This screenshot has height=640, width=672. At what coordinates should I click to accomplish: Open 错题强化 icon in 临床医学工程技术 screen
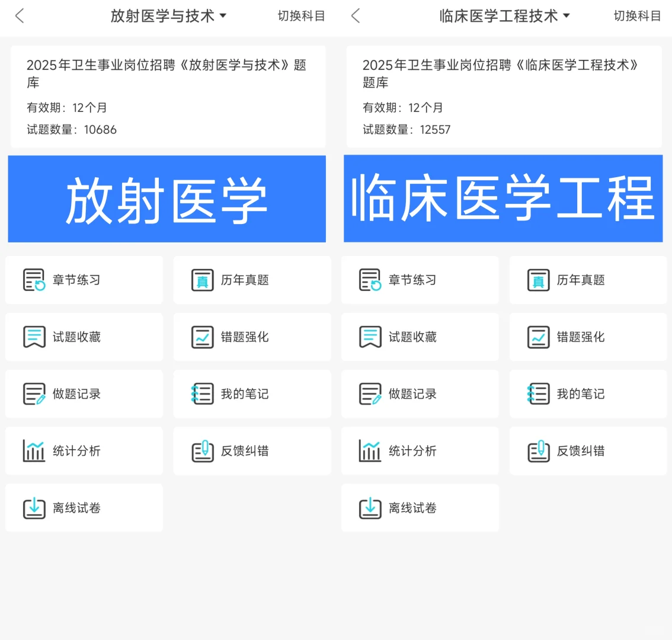[x=538, y=337]
